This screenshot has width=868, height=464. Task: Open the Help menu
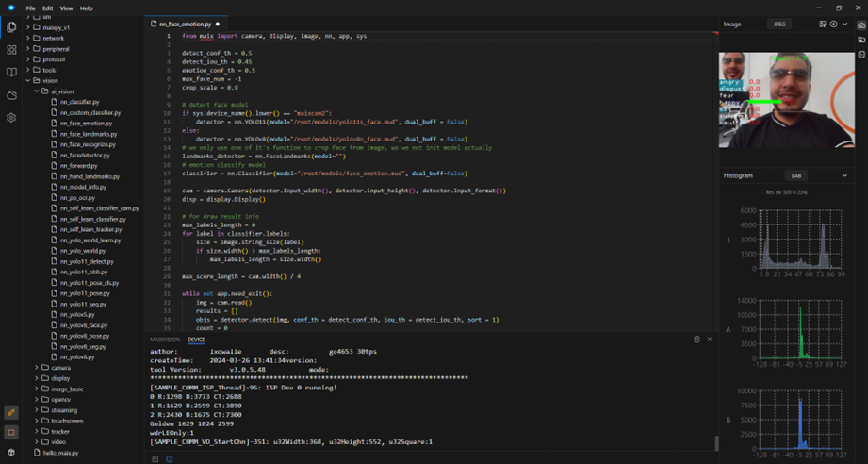click(x=87, y=8)
